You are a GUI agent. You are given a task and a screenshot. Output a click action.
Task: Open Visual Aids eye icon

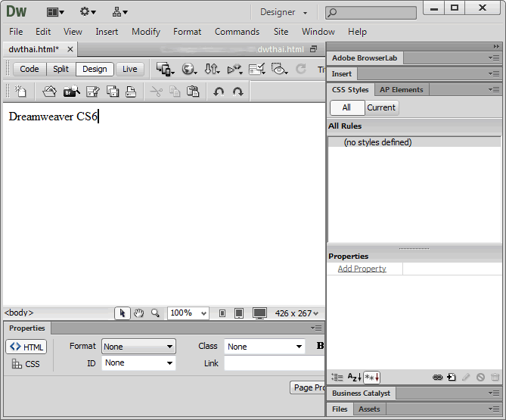point(279,69)
